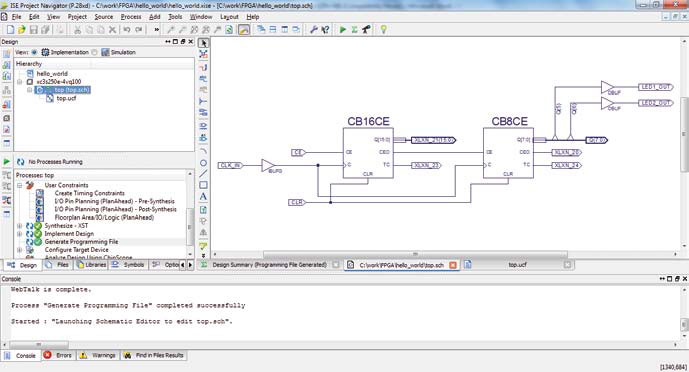Click the Console panel horizontal scrollbar
The width and height of the screenshot is (689, 372).
pyautogui.click(x=39, y=345)
